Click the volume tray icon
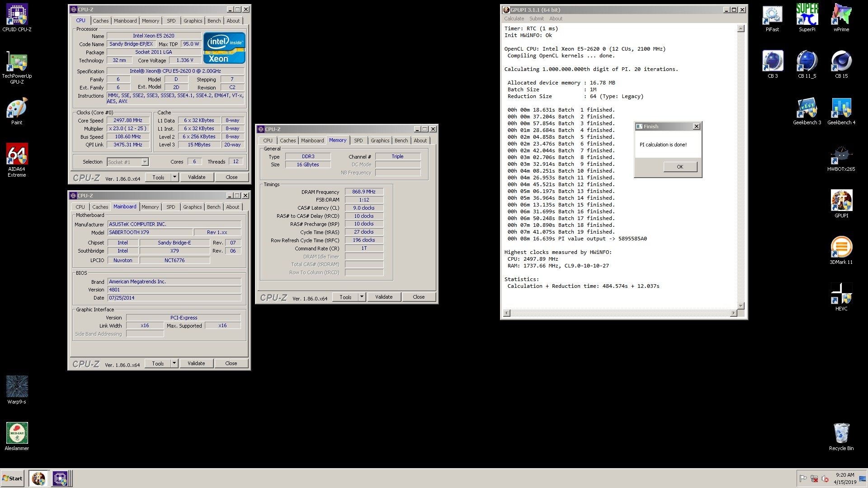Image resolution: width=868 pixels, height=488 pixels. click(x=825, y=479)
